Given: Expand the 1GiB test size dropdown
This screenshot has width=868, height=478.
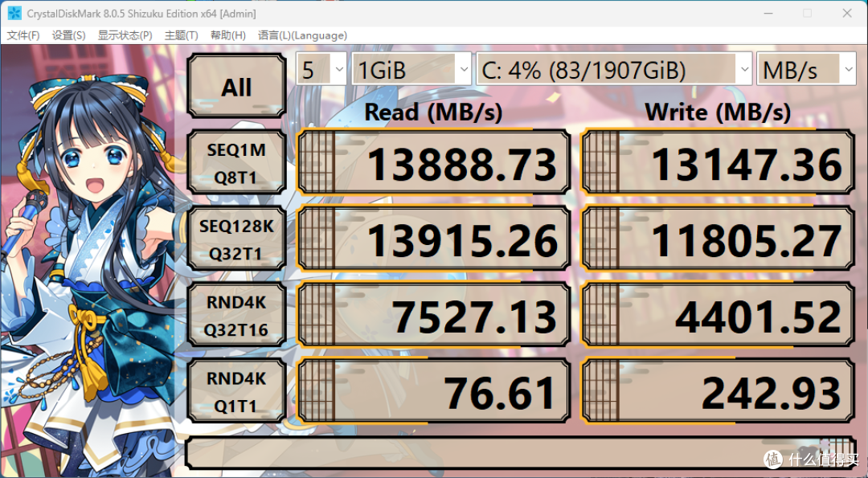Looking at the screenshot, I should point(411,69).
